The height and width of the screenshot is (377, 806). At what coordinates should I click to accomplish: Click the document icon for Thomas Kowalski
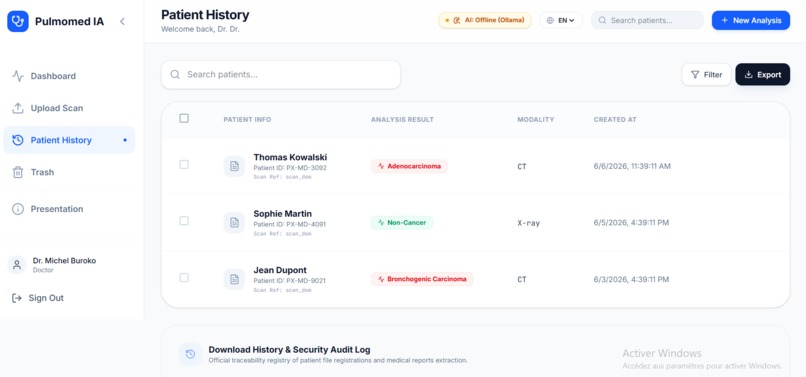pos(234,166)
